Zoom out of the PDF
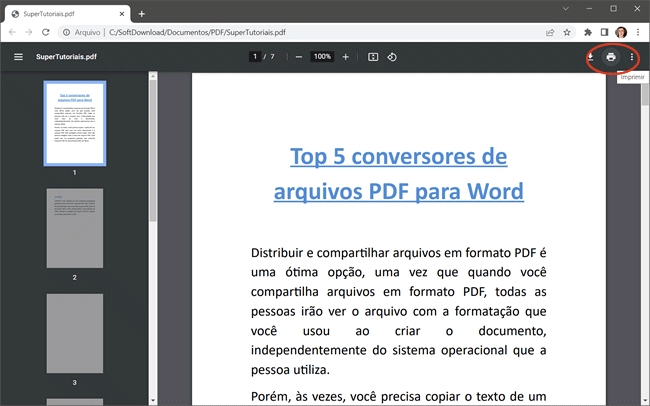 [x=298, y=57]
